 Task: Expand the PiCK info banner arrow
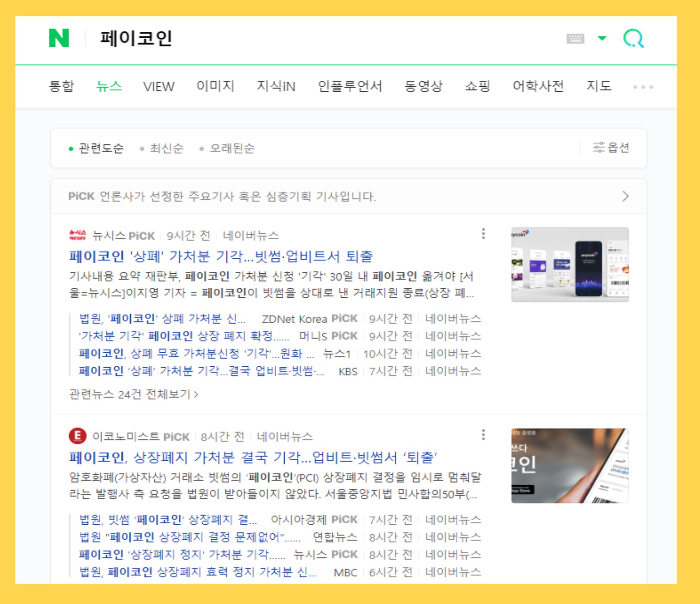pos(625,196)
